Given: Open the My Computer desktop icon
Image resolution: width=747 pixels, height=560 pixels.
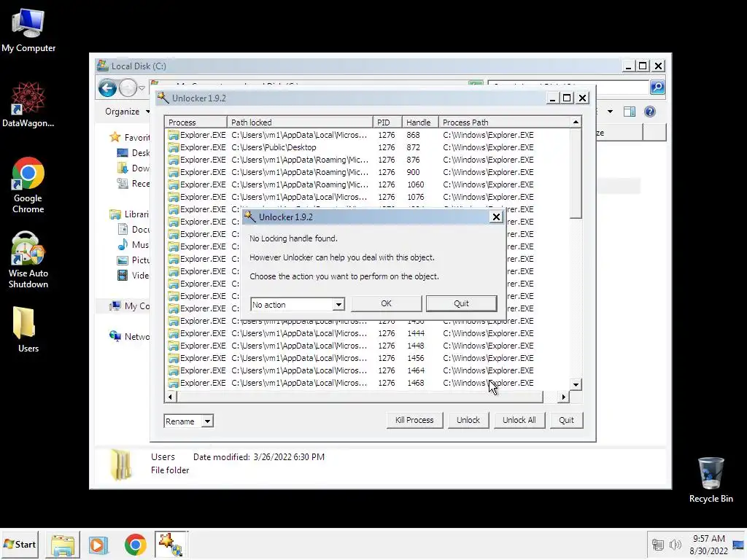Looking at the screenshot, I should (x=28, y=31).
